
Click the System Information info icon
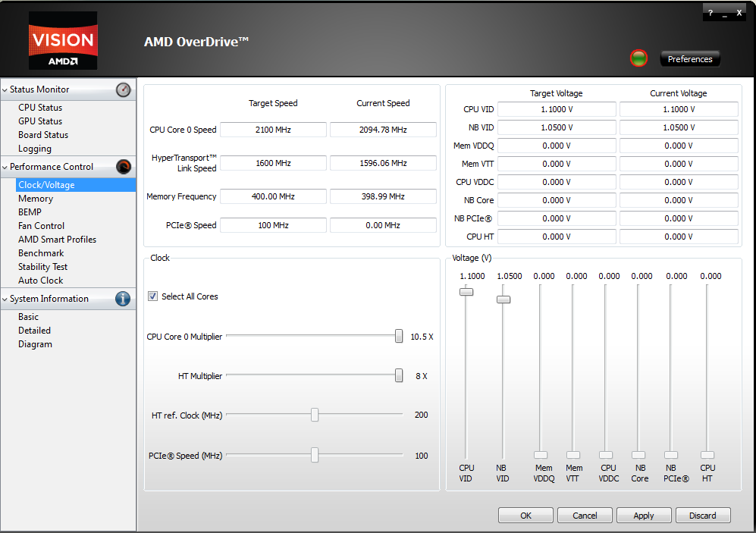pyautogui.click(x=123, y=299)
